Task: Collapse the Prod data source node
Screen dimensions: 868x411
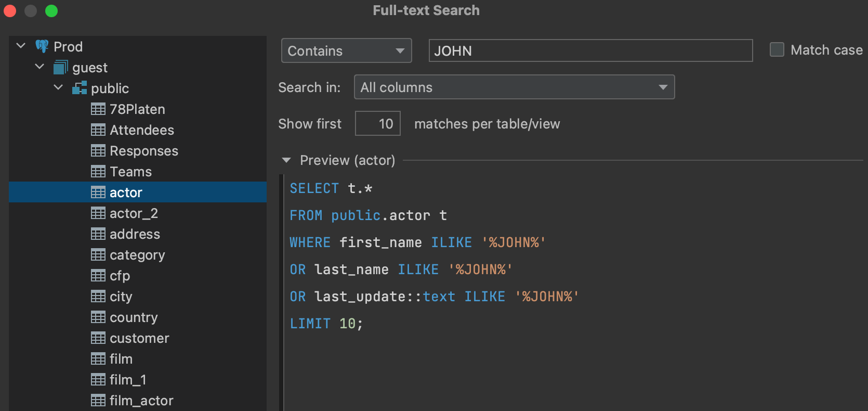Action: [x=21, y=46]
